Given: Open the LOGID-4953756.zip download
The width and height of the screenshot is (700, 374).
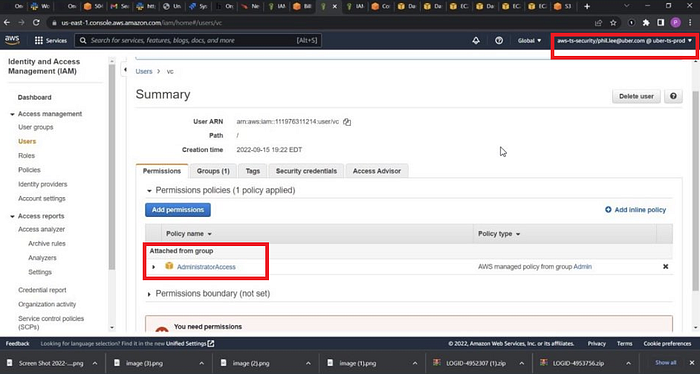Looking at the screenshot, I should pyautogui.click(x=578, y=363).
